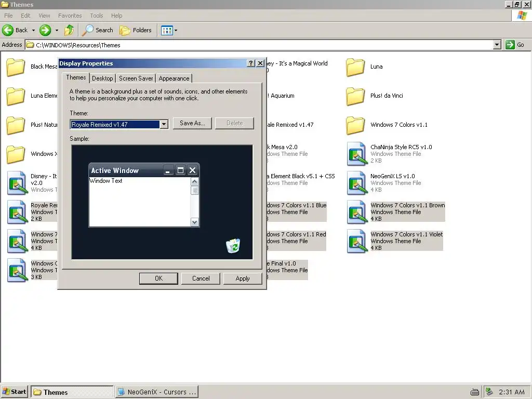Switch to the Appearance tab
The image size is (532, 399).
click(x=174, y=78)
